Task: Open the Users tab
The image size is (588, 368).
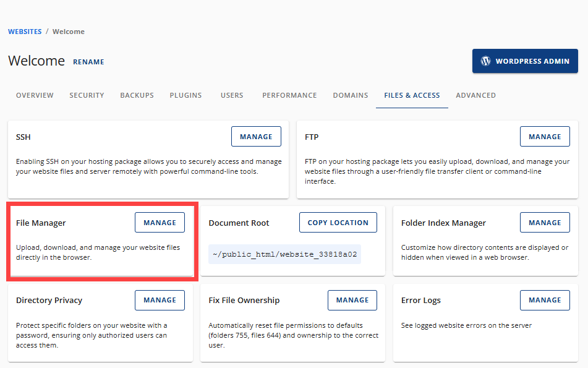Action: (x=232, y=95)
